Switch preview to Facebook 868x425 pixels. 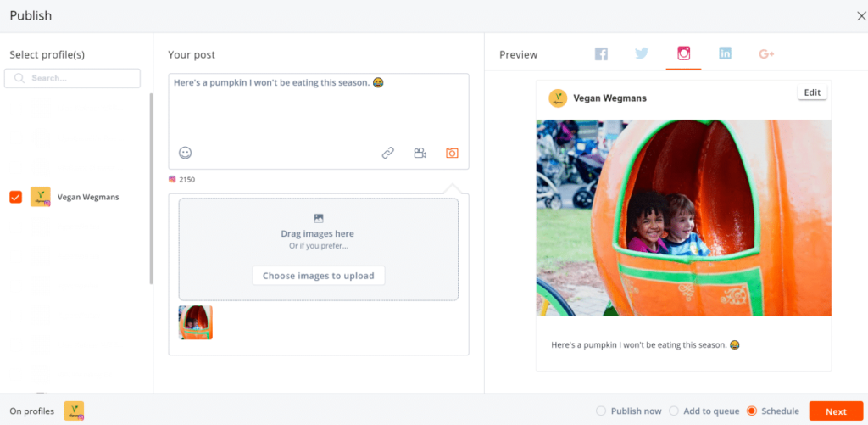click(601, 53)
